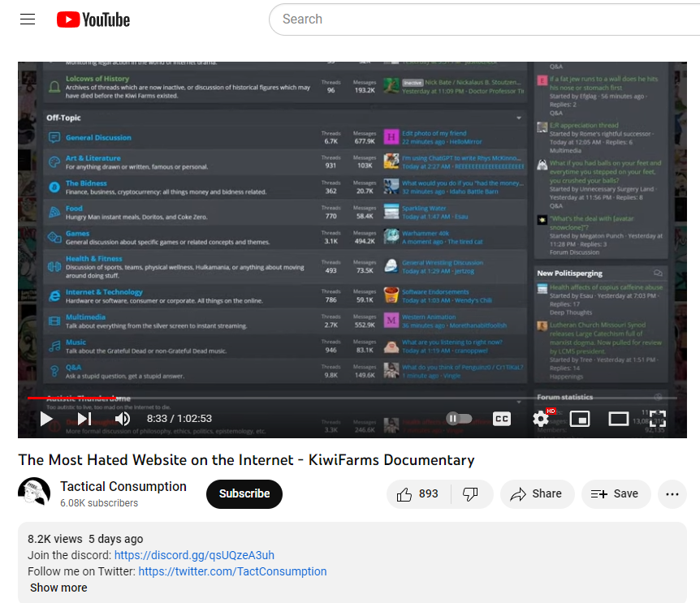Image resolution: width=700 pixels, height=603 pixels.
Task: Click Edit photo of my friend thread
Action: pos(434,133)
